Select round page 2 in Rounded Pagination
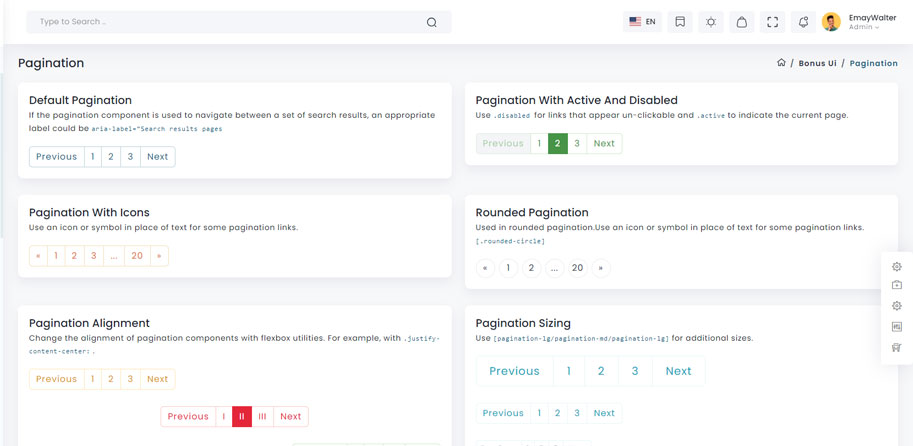The height and width of the screenshot is (446, 913). coord(531,268)
